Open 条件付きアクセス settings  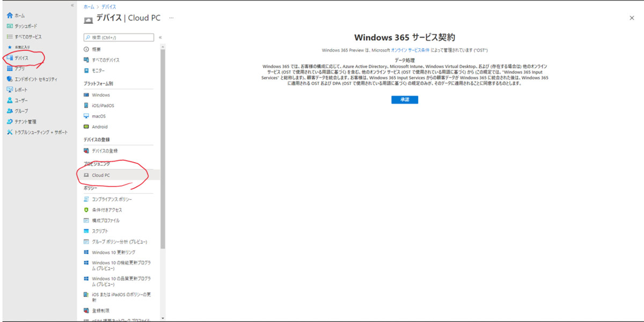click(x=107, y=209)
